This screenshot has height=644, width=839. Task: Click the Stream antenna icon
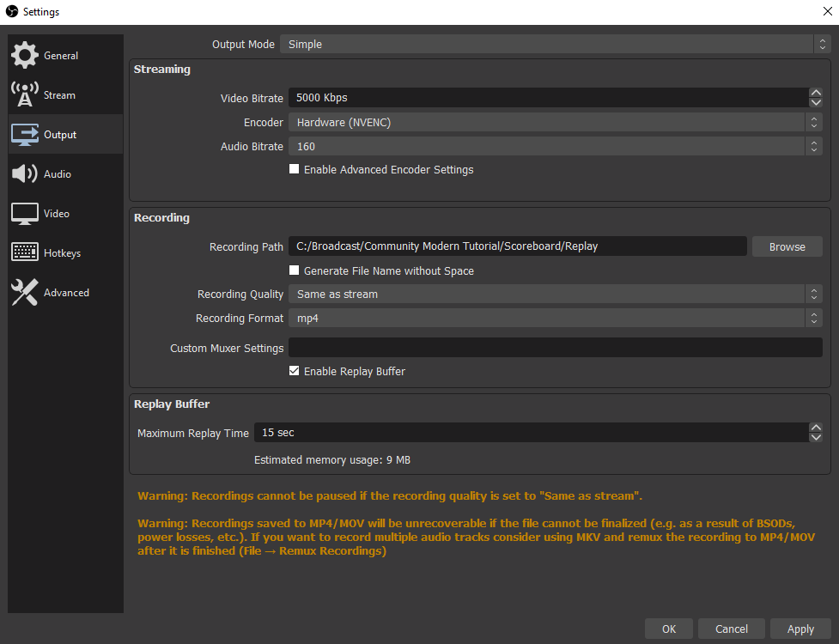point(25,94)
